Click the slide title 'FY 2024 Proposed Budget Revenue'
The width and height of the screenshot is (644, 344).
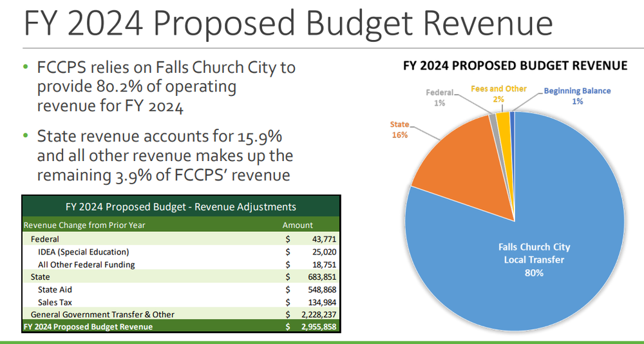pyautogui.click(x=288, y=23)
